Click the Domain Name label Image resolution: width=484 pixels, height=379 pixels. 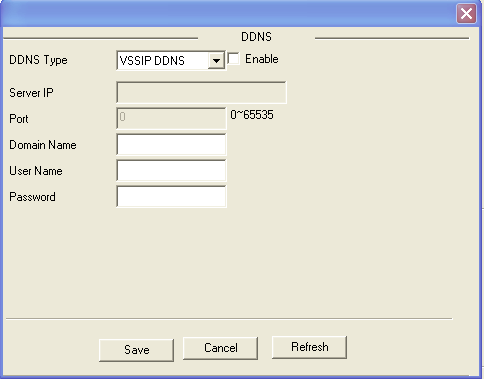click(43, 145)
